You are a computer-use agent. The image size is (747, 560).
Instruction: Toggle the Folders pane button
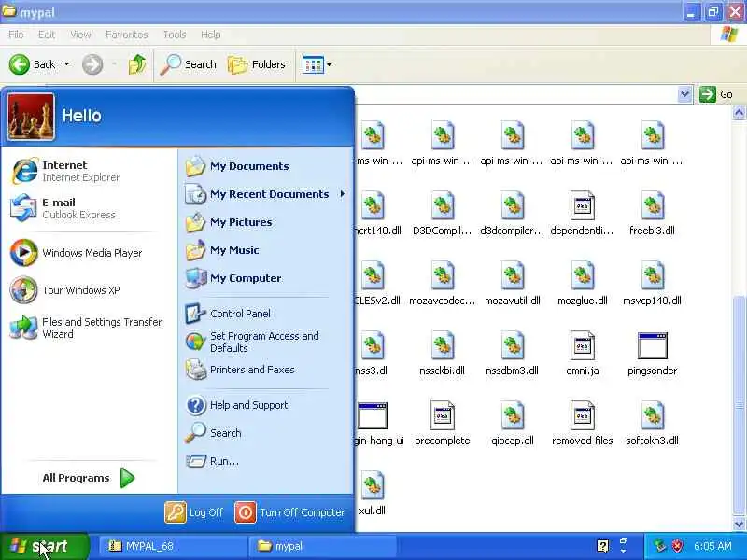pos(257,64)
